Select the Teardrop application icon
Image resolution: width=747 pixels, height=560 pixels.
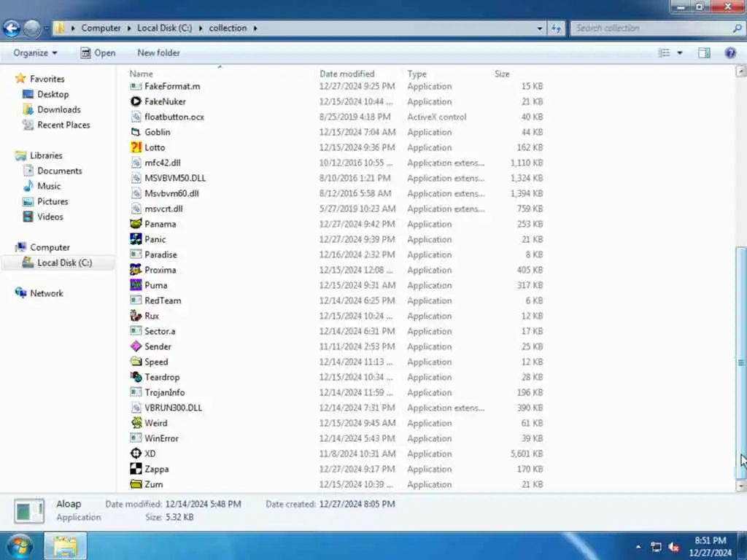point(136,377)
